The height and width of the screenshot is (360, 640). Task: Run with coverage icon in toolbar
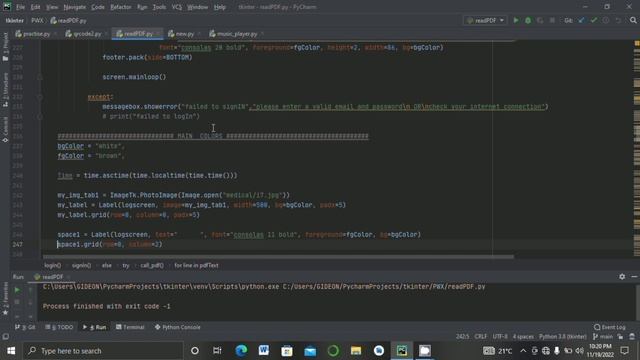click(x=540, y=20)
